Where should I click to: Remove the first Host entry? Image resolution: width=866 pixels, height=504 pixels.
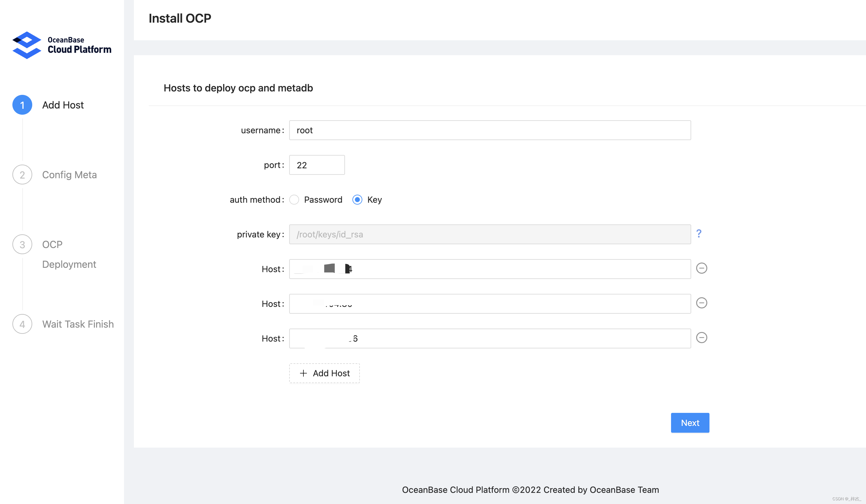[x=701, y=268]
